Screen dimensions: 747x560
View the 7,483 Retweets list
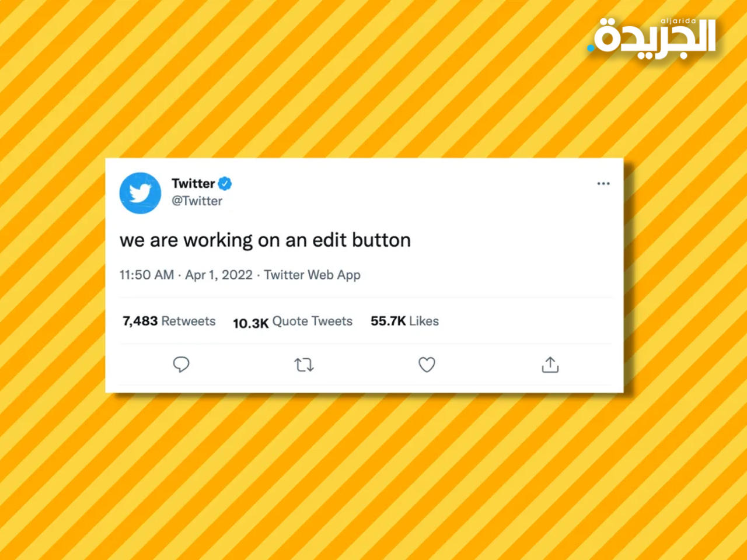click(169, 321)
